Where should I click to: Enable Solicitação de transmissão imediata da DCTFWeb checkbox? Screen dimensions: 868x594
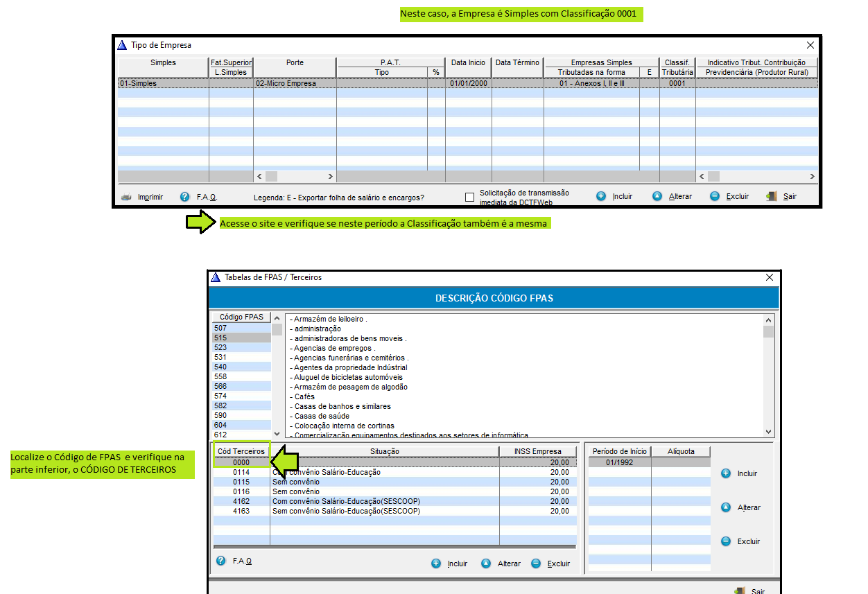470,197
